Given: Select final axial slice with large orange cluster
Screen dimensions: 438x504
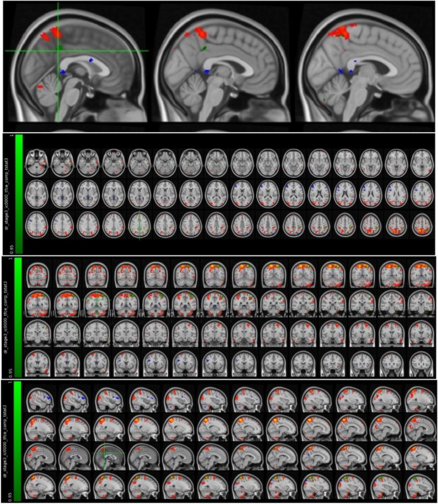Looking at the screenshot, I should (x=422, y=225).
